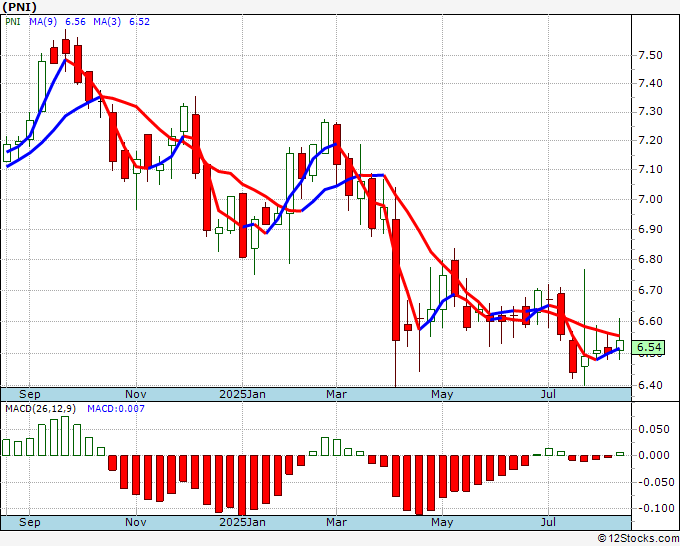This screenshot has height=546, width=680.
Task: Click the tallest green MACD bar in September
Action: [x=65, y=436]
